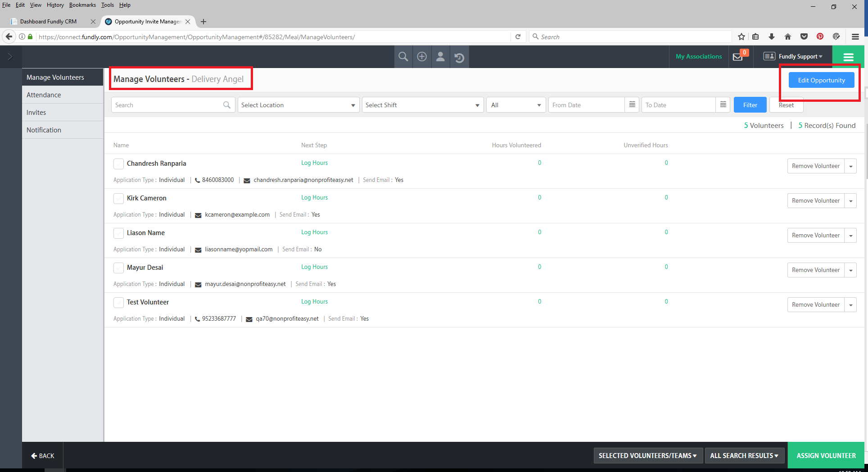Open the History menu

[55, 5]
